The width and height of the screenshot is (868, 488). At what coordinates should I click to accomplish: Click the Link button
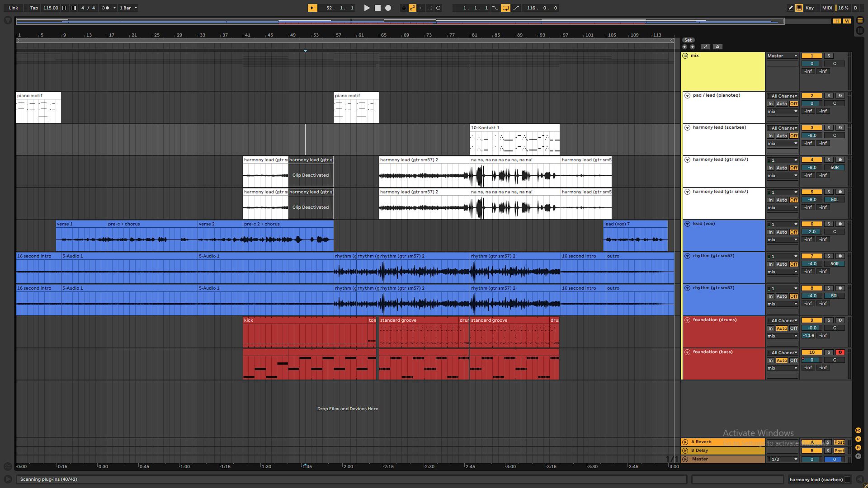point(14,8)
